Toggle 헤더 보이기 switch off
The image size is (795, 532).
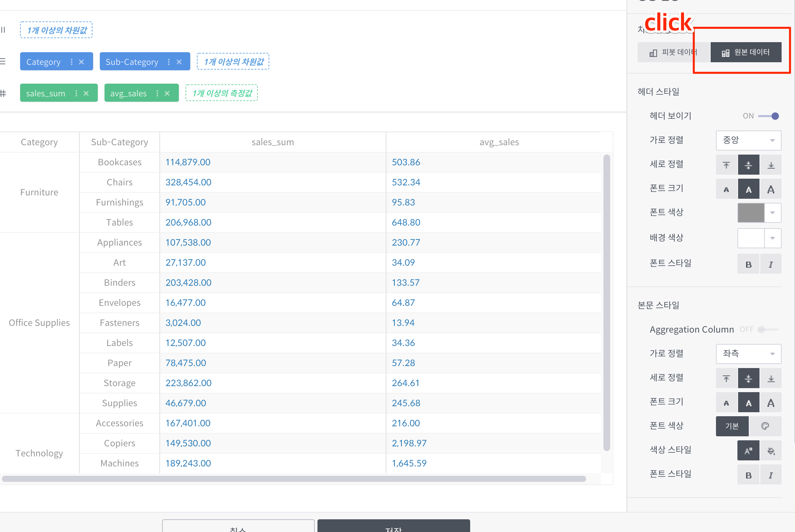click(x=769, y=116)
